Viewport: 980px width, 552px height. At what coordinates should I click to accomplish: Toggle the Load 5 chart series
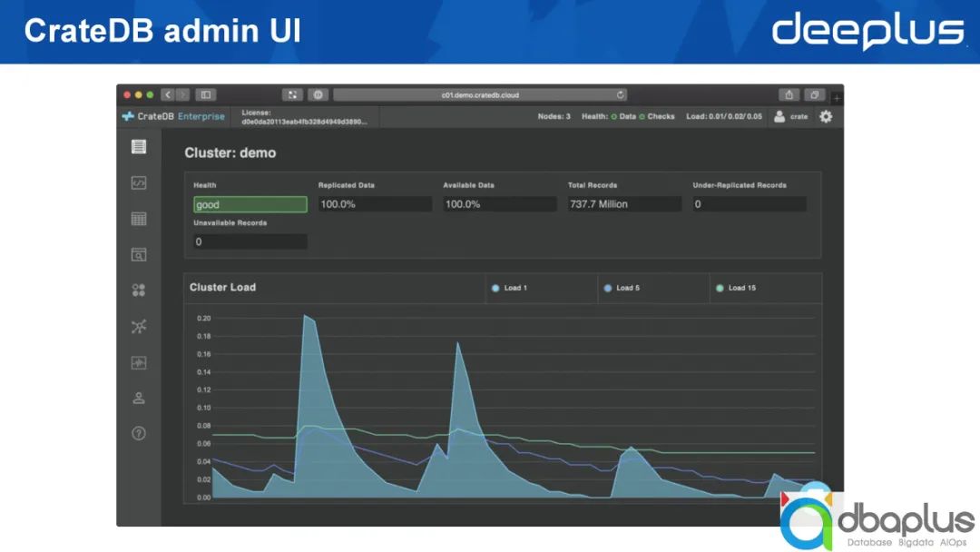point(622,288)
